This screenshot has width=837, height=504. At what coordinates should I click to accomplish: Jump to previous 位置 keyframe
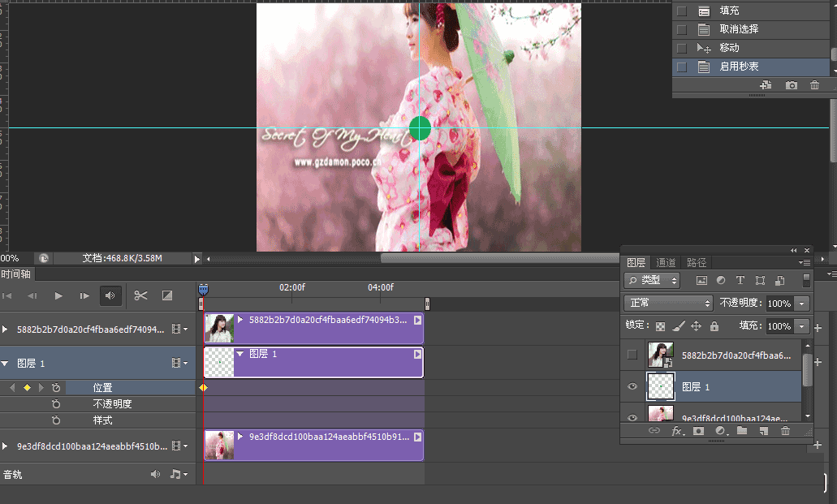pos(13,388)
